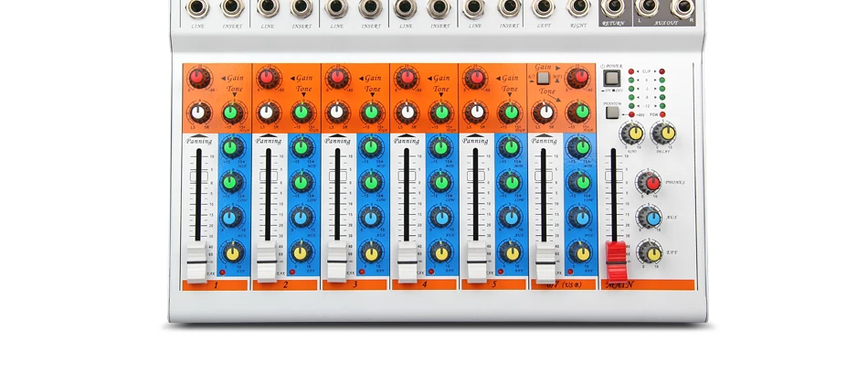Click the channel 6/7 USB fader cap

coord(545,262)
